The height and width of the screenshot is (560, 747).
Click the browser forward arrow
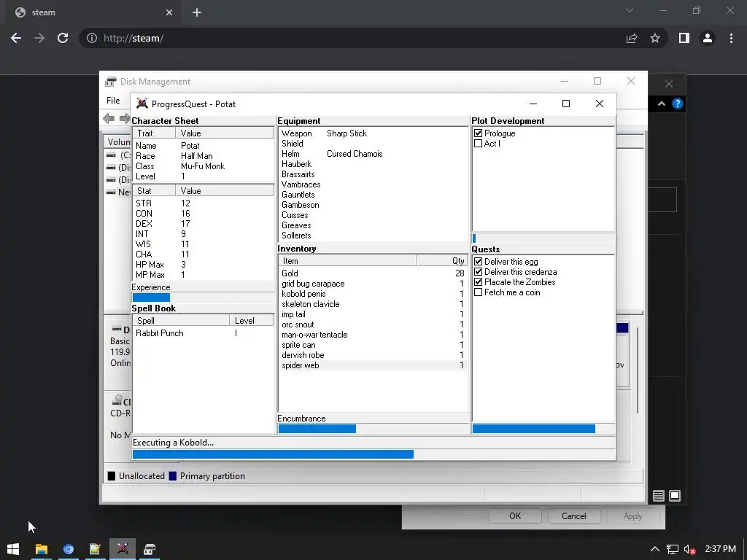coord(39,38)
